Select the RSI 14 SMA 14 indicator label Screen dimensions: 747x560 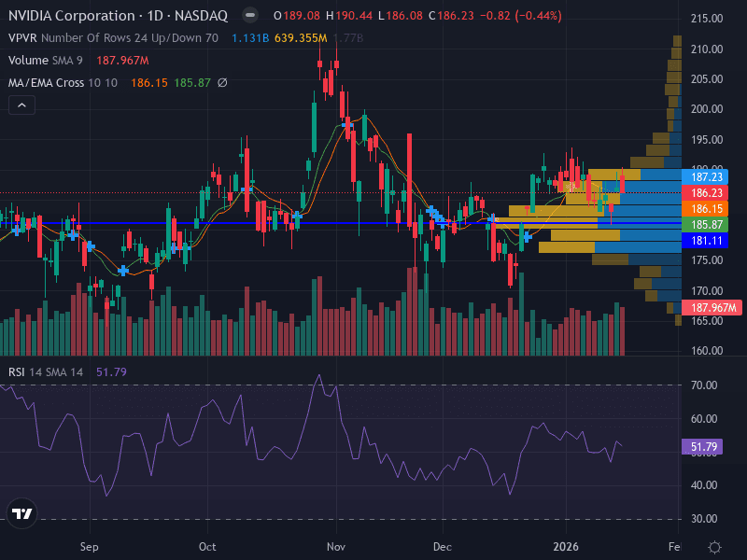coord(46,371)
